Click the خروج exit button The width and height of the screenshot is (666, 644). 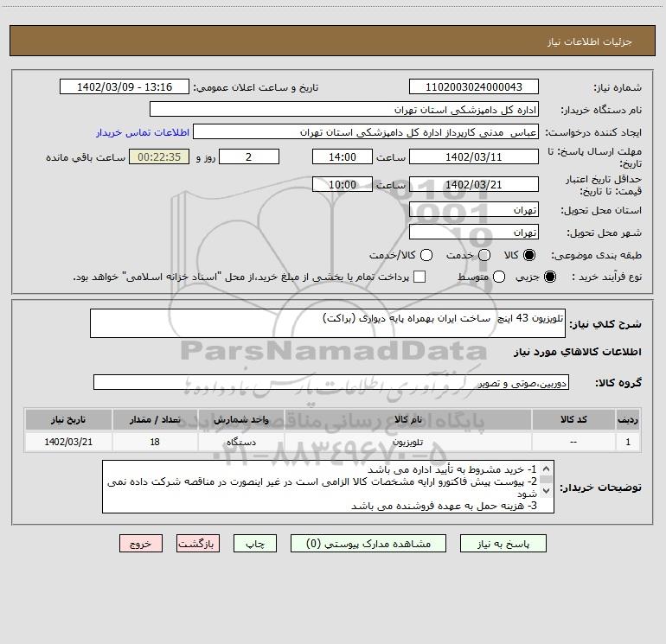click(141, 544)
